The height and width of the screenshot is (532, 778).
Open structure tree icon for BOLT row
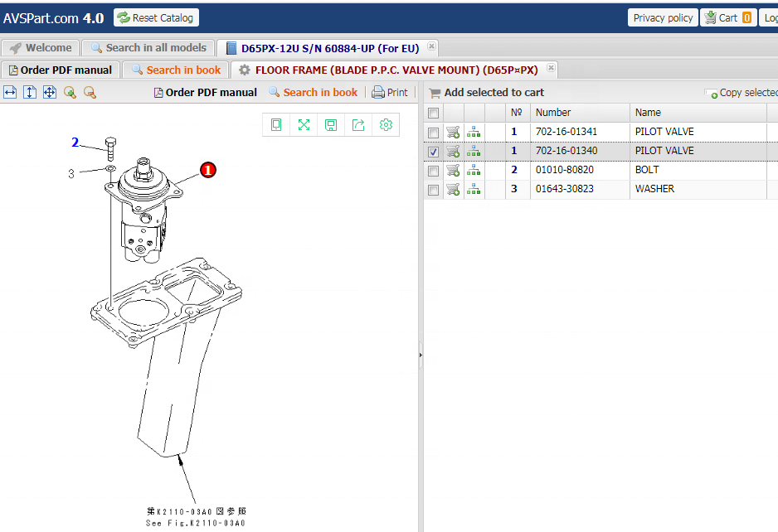(x=474, y=170)
